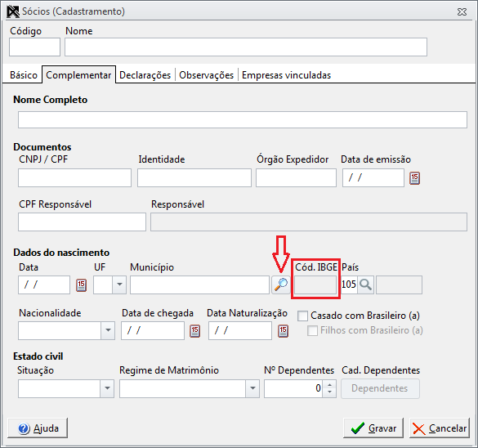Screen dimensions: 478x448
Task: Expand the Regime de Matrimônio dropdown
Action: point(252,388)
